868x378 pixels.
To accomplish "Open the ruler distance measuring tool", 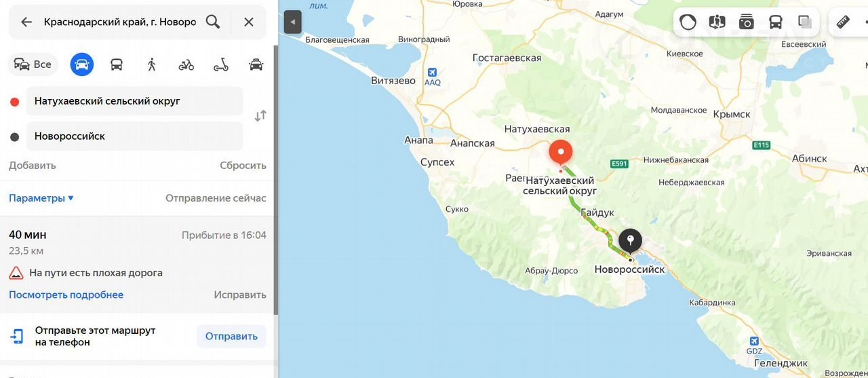I will pyautogui.click(x=843, y=22).
